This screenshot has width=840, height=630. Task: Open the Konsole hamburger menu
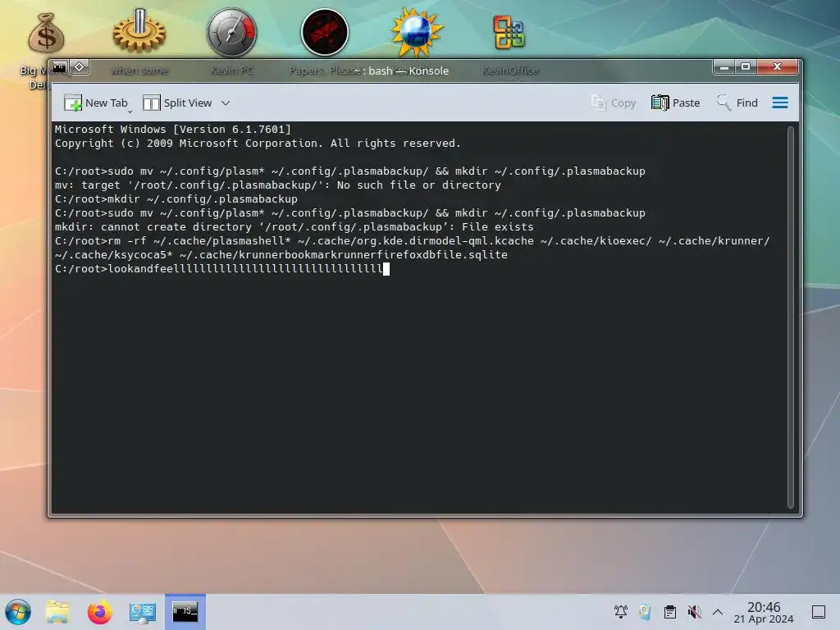780,103
